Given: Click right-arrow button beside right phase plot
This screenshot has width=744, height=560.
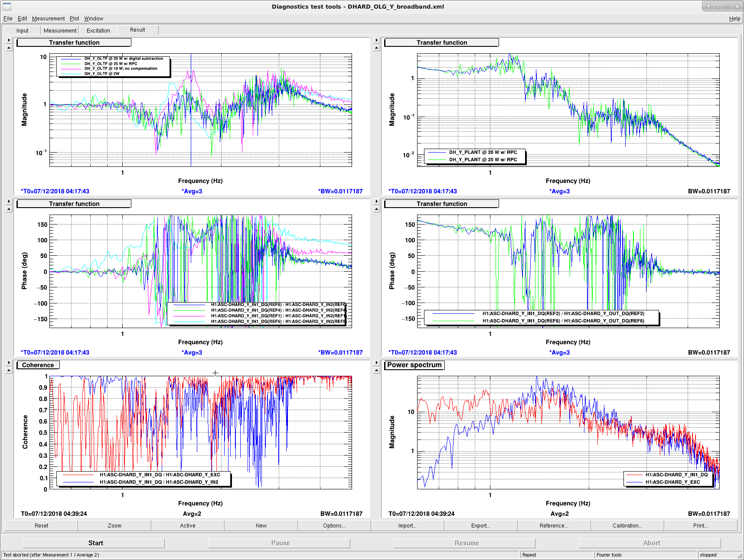Looking at the screenshot, I should point(376,202).
